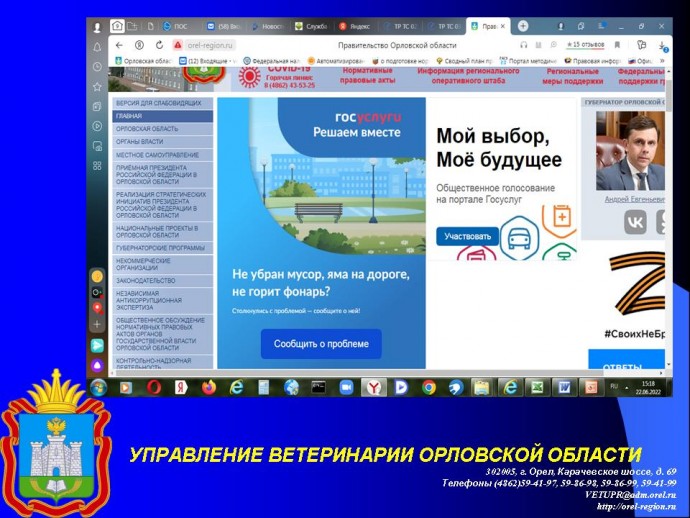Open Андрей Евгеньевич governor link
690x518 pixels.
(x=634, y=199)
